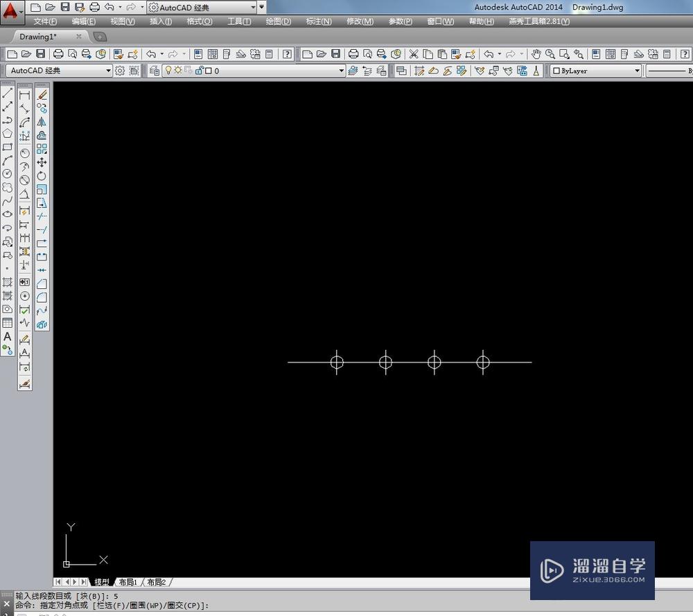Image resolution: width=693 pixels, height=616 pixels.
Task: Close the command line panel
Action: pyautogui.click(x=6, y=604)
